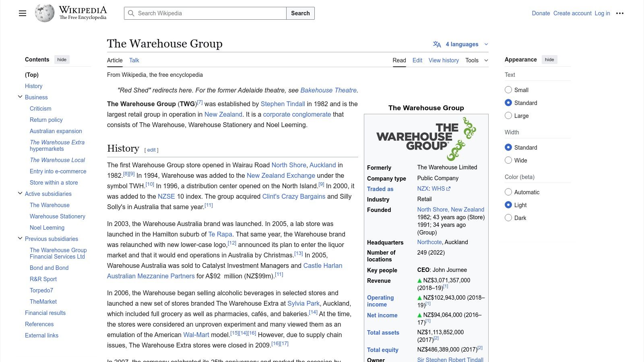
Task: Switch to the Talk tab
Action: coord(134,60)
